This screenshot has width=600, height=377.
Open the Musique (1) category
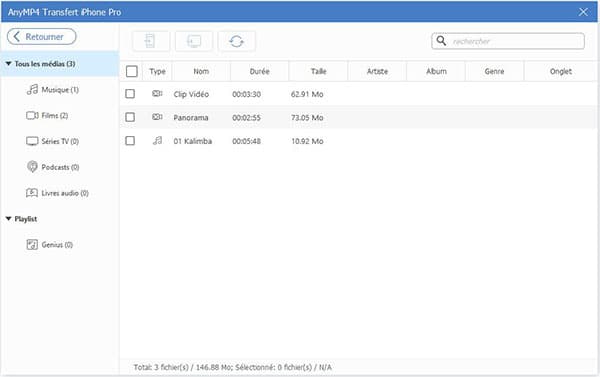60,90
